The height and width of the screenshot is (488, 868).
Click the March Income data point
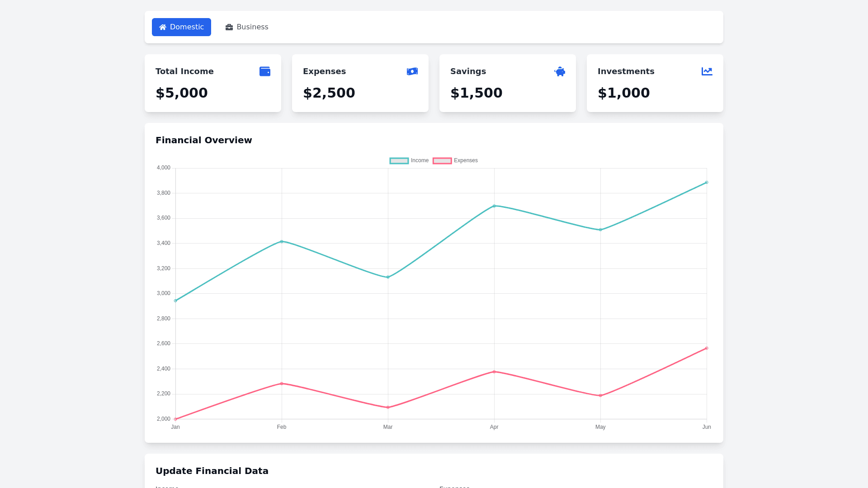click(x=388, y=277)
